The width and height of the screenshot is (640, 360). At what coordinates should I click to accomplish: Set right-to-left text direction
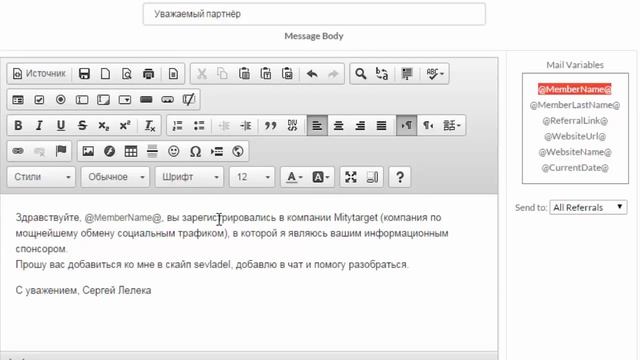click(428, 126)
